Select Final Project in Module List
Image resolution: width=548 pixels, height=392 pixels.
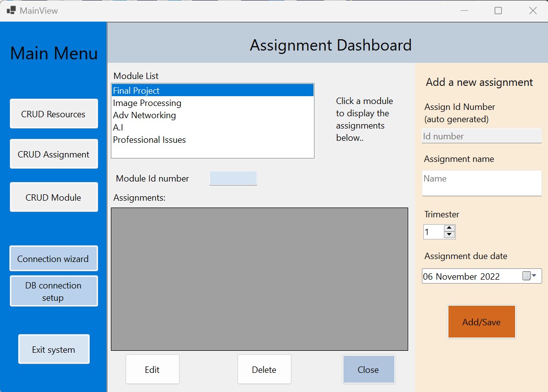(136, 91)
